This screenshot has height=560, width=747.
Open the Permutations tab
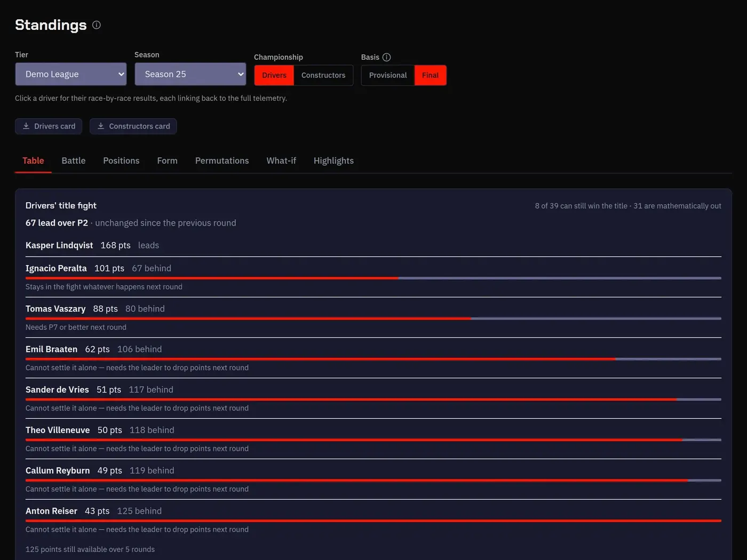(x=222, y=161)
